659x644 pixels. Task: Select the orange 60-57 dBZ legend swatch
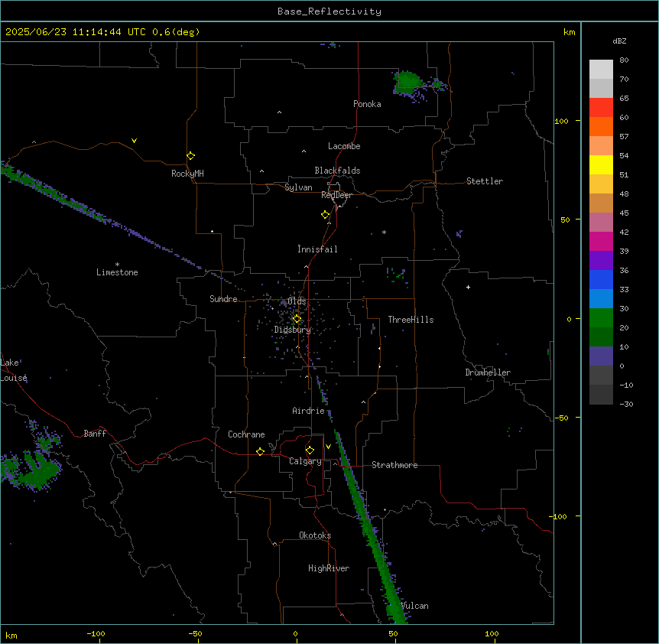click(x=601, y=126)
